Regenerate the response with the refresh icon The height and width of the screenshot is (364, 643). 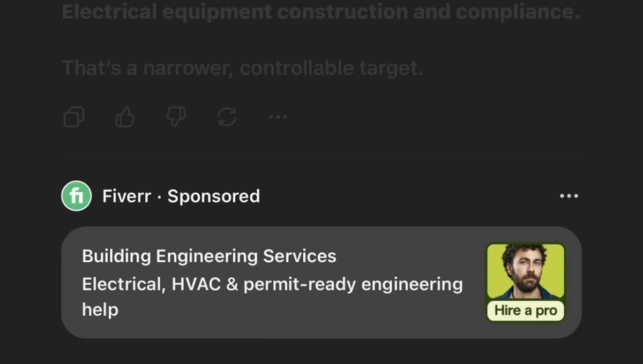pos(227,117)
